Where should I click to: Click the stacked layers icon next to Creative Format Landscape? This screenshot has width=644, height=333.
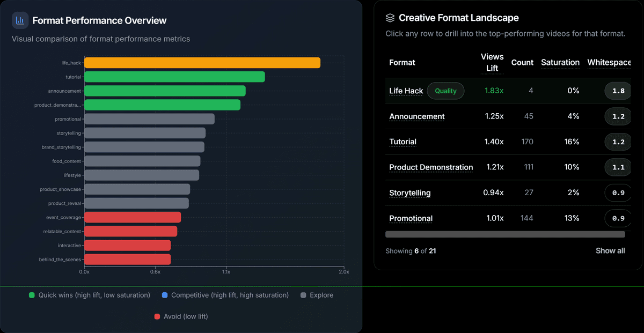391,17
